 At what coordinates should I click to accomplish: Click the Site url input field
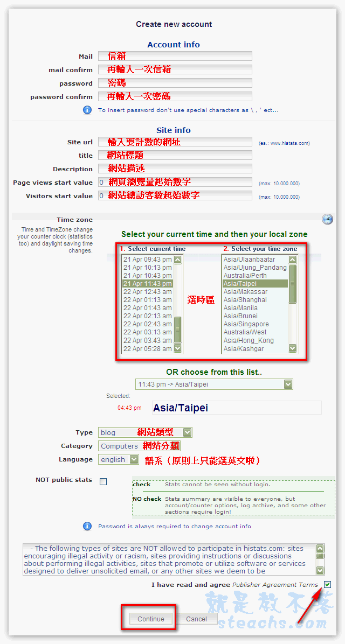pyautogui.click(x=175, y=142)
